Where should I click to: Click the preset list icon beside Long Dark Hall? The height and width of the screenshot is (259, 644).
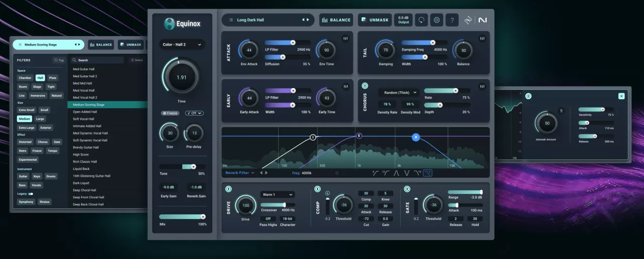coord(231,20)
